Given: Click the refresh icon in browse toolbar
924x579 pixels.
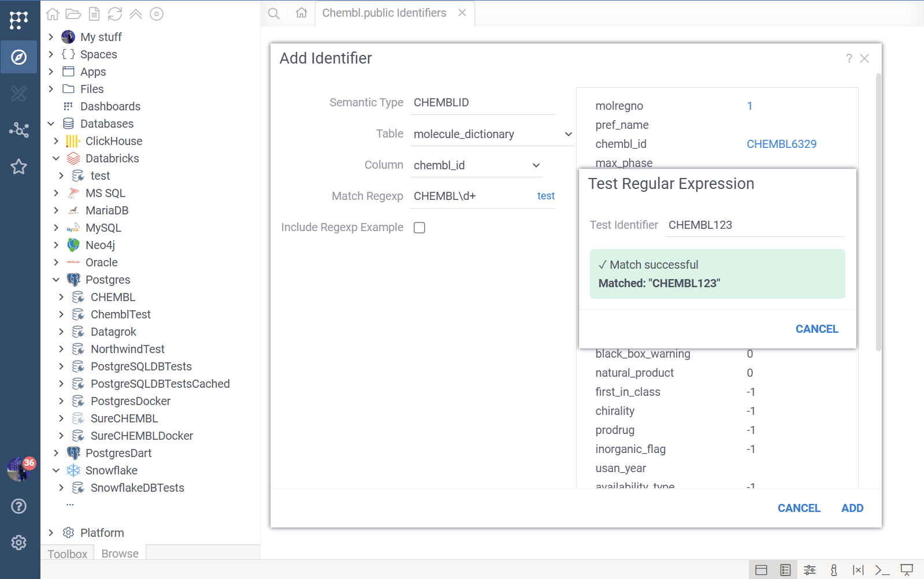Looking at the screenshot, I should pyautogui.click(x=115, y=14).
